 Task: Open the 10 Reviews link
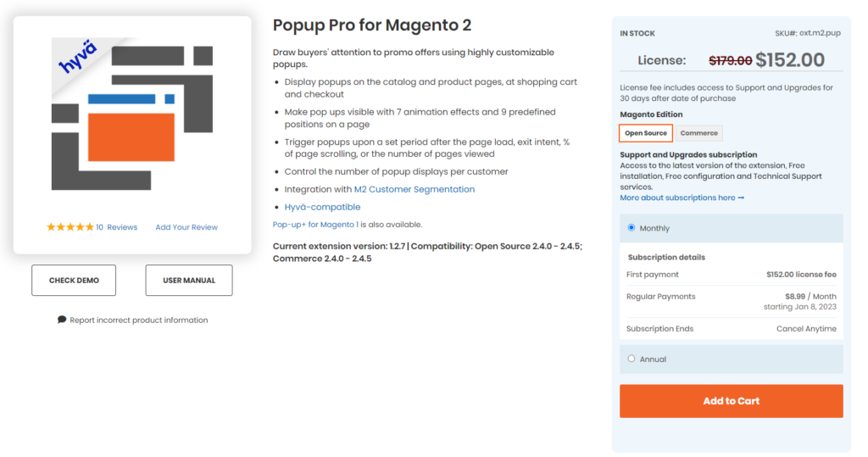point(116,227)
